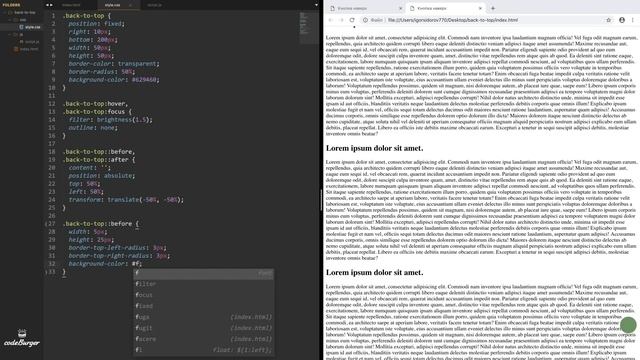Screen dimensions: 640x360
Task: Open script.js from the folder tree
Action: pyautogui.click(x=32, y=42)
